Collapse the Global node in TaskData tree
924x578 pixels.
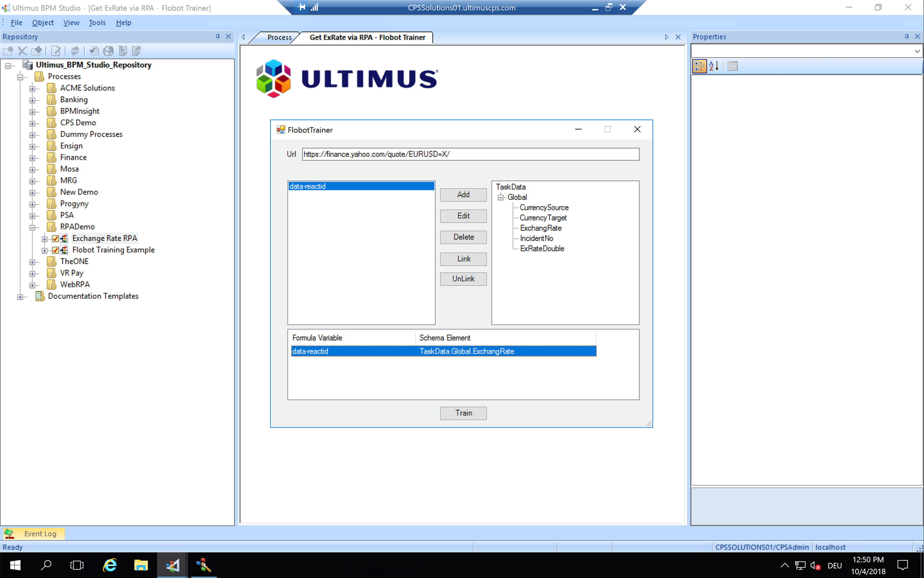tap(500, 197)
